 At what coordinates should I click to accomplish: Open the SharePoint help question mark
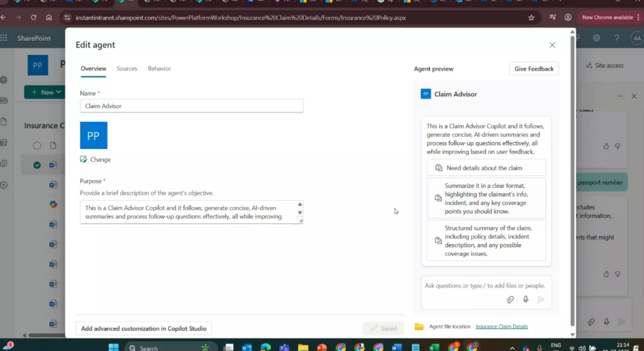point(616,38)
